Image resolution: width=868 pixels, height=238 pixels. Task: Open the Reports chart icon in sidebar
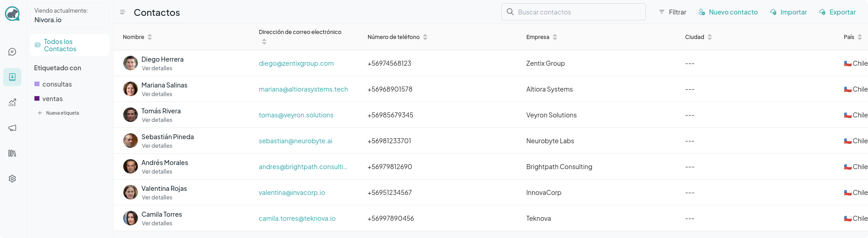[x=12, y=102]
